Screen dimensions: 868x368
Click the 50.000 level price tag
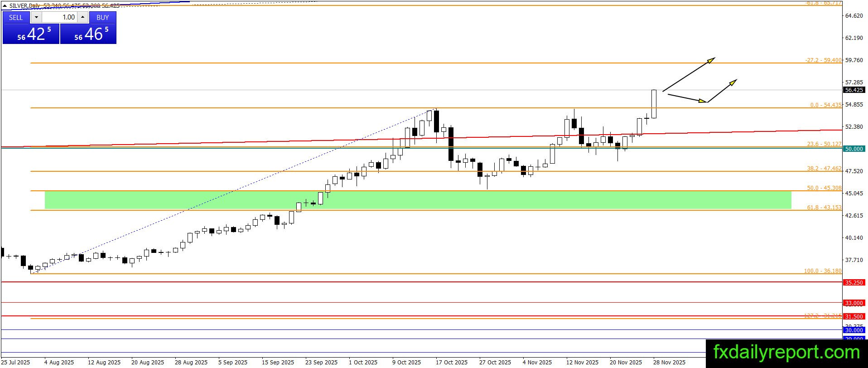[854, 149]
